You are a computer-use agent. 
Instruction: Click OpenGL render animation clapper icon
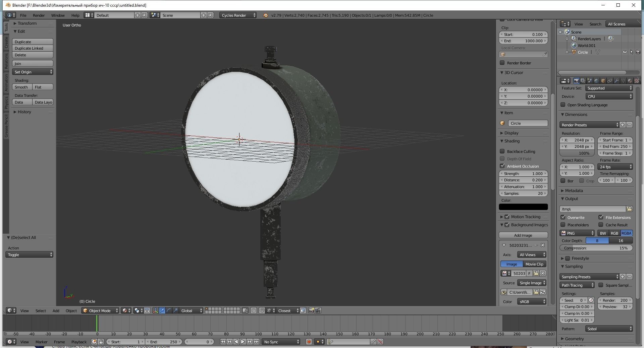(318, 311)
